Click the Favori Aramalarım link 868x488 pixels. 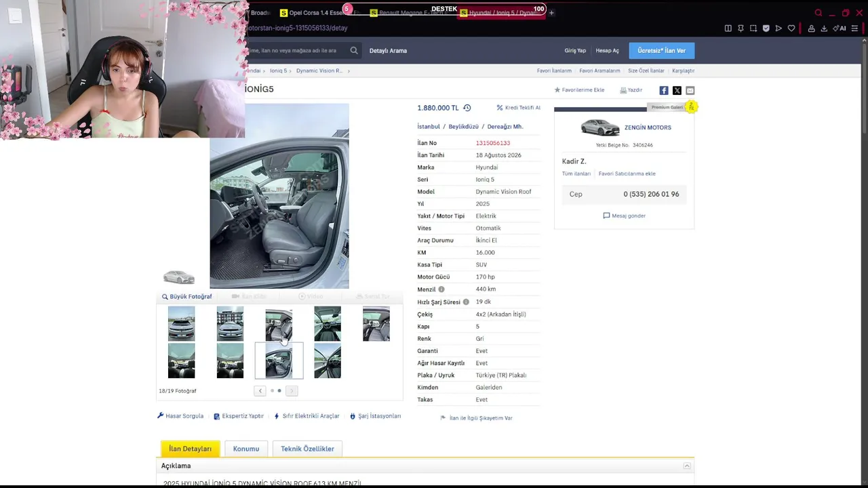tap(599, 70)
